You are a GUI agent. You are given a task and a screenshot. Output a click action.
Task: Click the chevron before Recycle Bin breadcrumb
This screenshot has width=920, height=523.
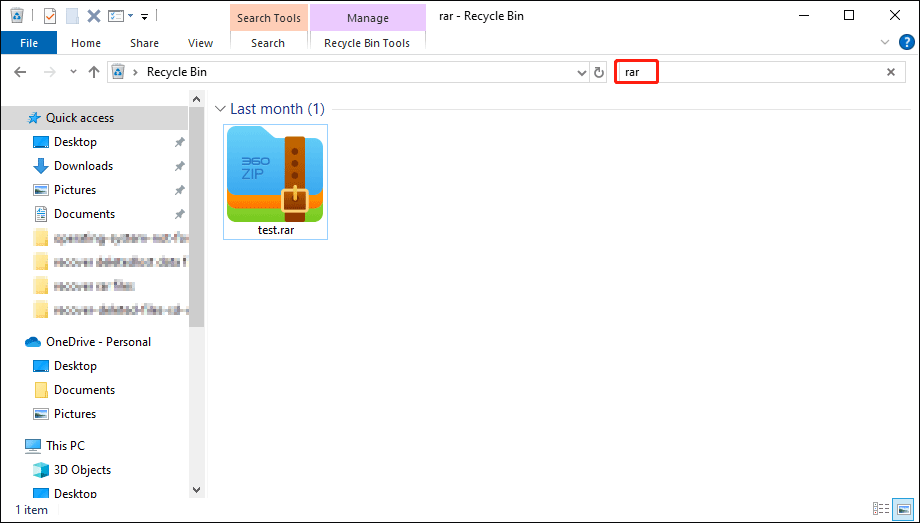pos(136,72)
